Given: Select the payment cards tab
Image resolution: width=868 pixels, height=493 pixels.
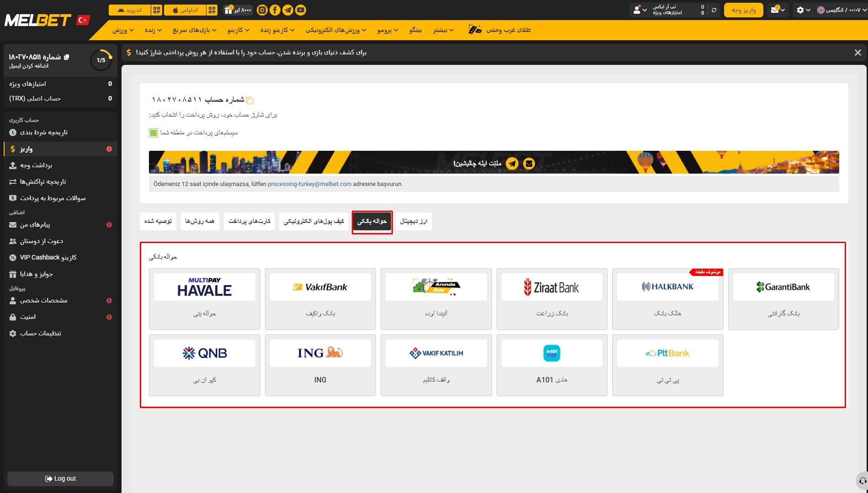Looking at the screenshot, I should pyautogui.click(x=249, y=221).
